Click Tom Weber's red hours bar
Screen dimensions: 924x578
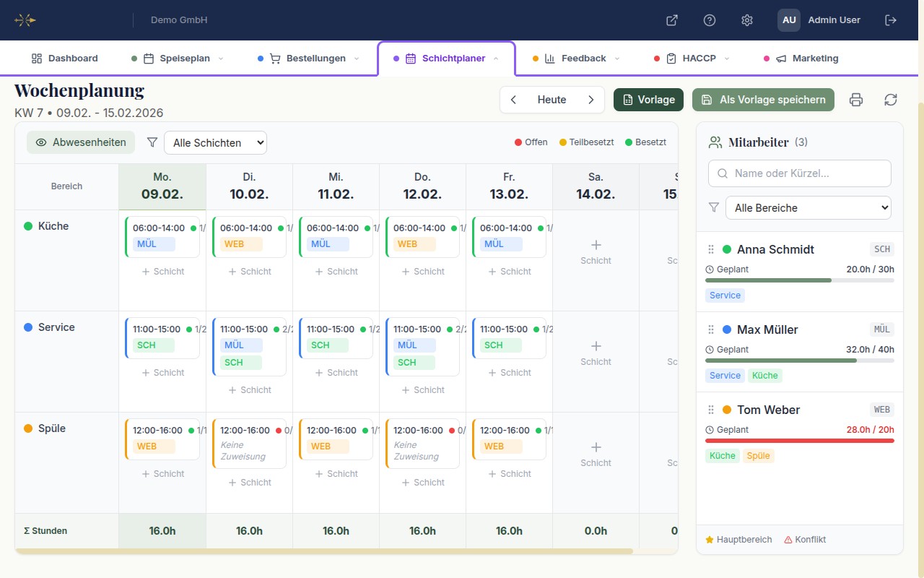tap(799, 440)
